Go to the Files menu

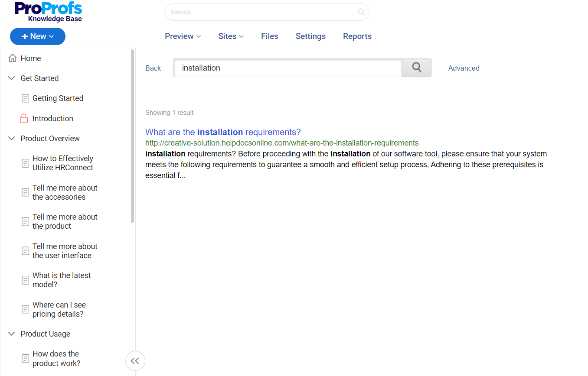click(x=270, y=36)
